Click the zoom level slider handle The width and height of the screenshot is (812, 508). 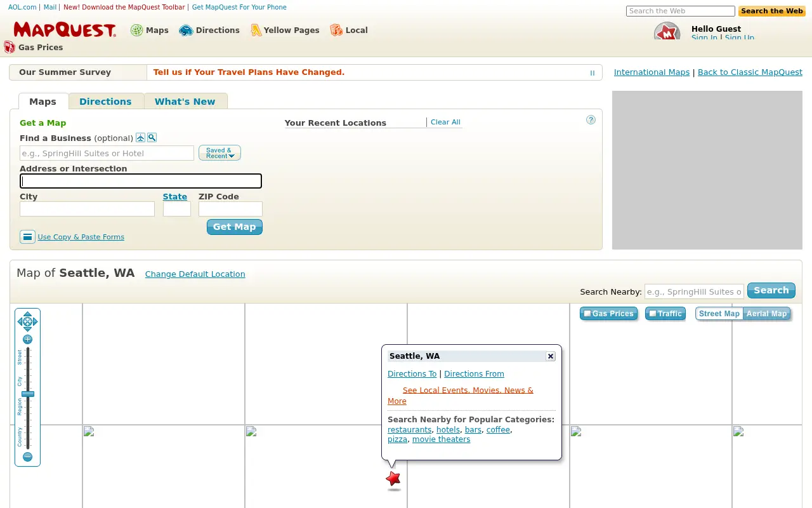tap(27, 394)
